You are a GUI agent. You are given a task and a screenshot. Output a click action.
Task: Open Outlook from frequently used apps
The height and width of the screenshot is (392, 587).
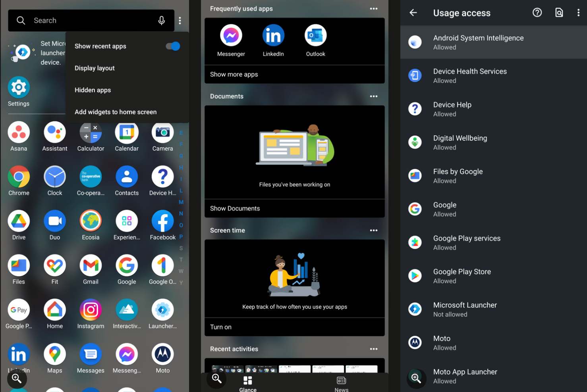316,40
